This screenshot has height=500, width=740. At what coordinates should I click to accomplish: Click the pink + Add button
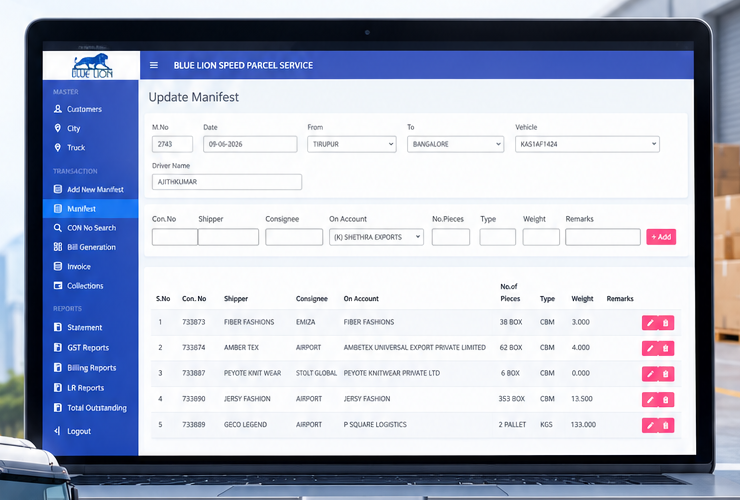(661, 237)
